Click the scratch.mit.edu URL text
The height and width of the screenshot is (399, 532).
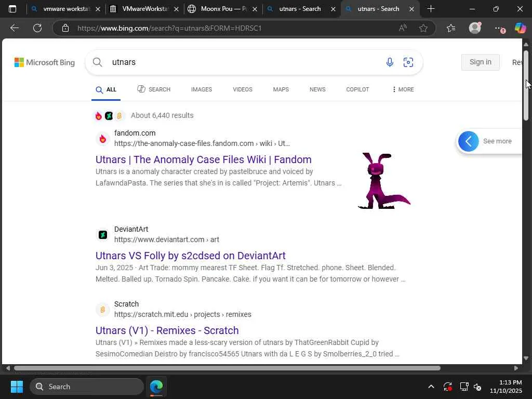click(x=182, y=314)
